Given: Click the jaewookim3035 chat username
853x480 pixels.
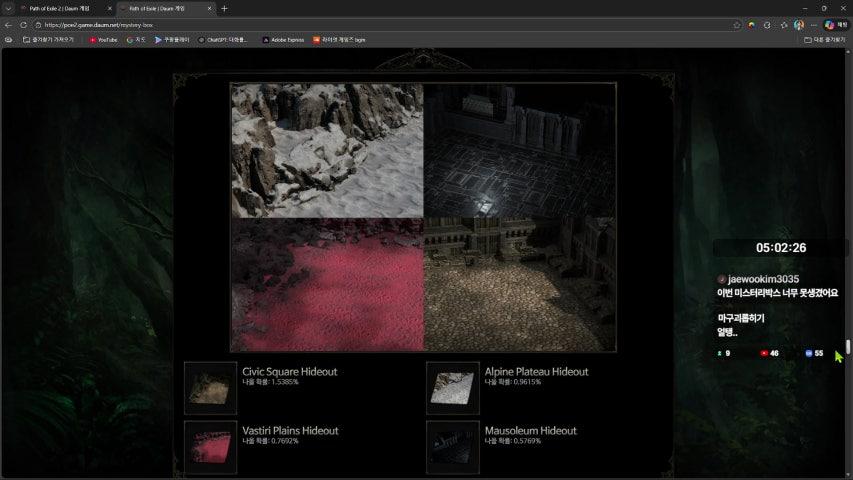Looking at the screenshot, I should coord(763,279).
